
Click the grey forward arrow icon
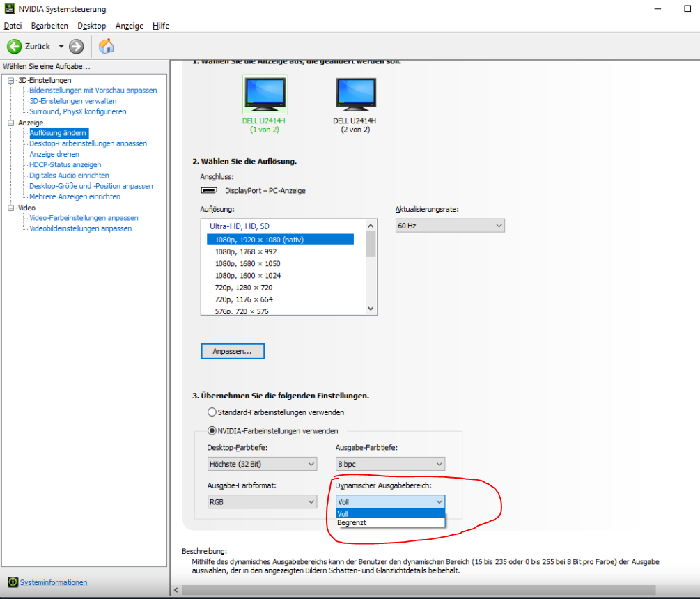pyautogui.click(x=77, y=46)
